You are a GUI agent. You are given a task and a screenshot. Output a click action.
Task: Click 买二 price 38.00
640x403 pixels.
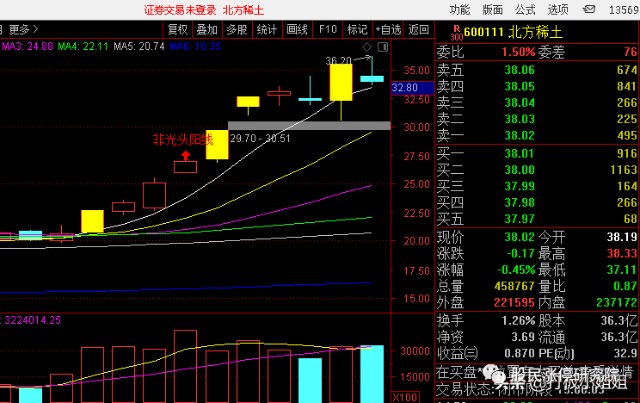click(x=519, y=170)
